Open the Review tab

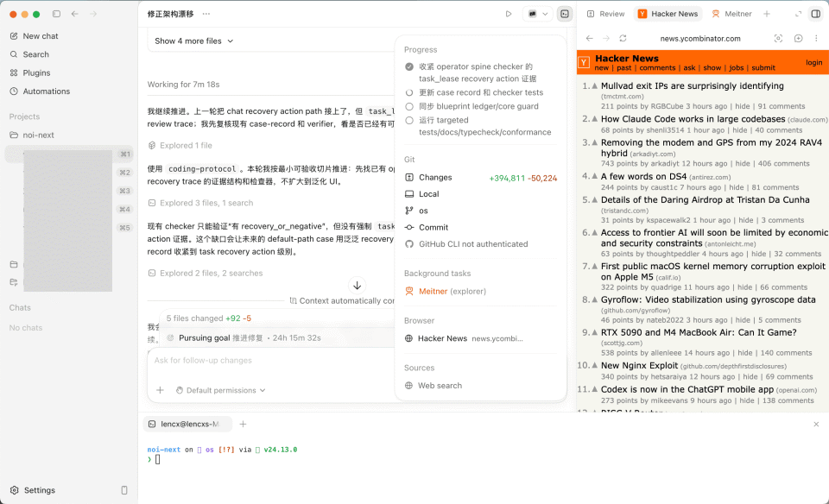pyautogui.click(x=606, y=14)
